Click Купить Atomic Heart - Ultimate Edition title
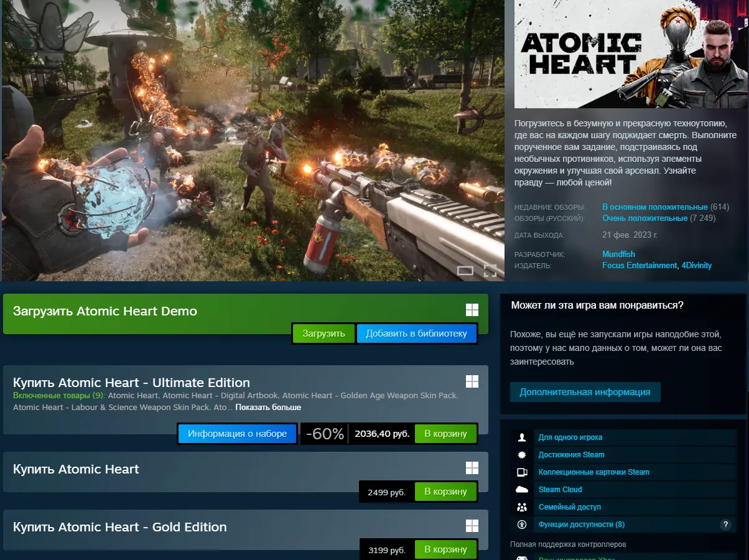This screenshot has width=749, height=560. coord(131,383)
